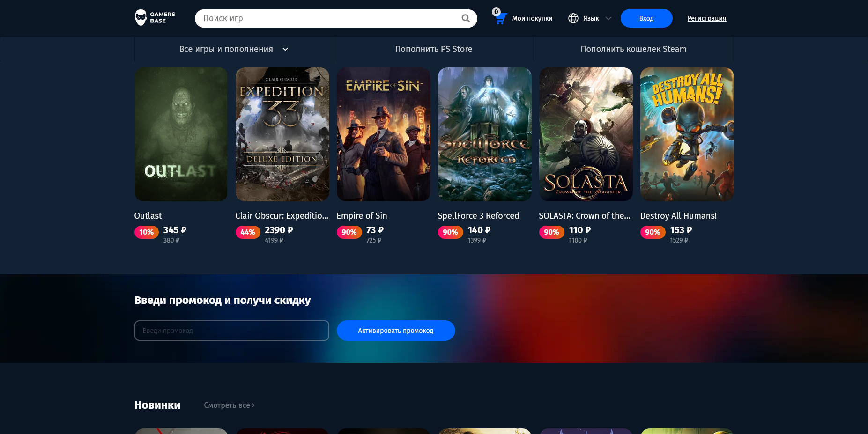Click the 73 ₽ price of Empire of Sin

[375, 230]
